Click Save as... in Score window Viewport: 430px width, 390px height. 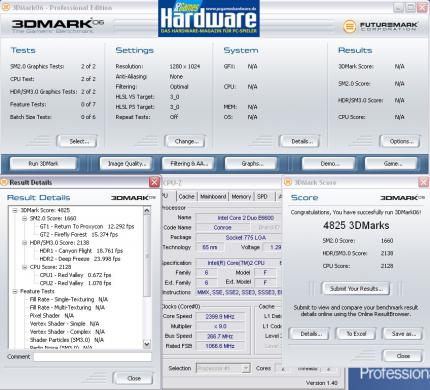pyautogui.click(x=403, y=334)
